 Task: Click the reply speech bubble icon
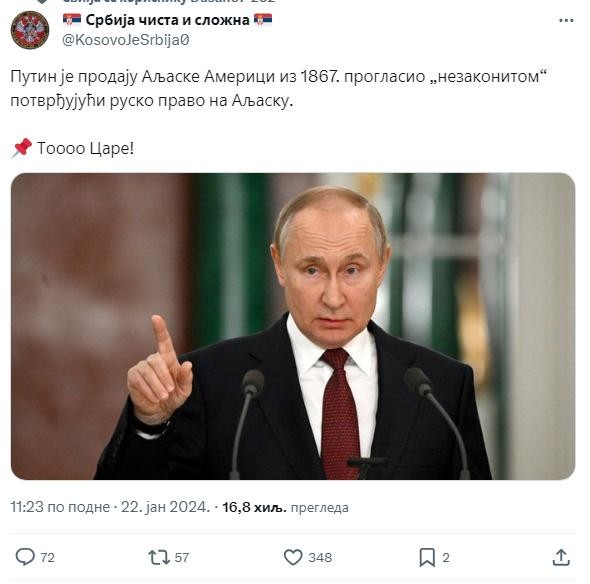25,557
